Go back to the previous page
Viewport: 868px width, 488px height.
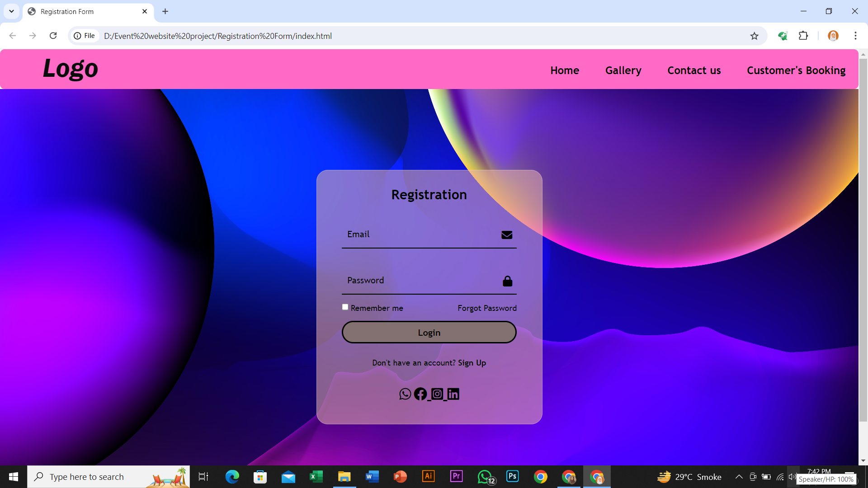(x=13, y=36)
